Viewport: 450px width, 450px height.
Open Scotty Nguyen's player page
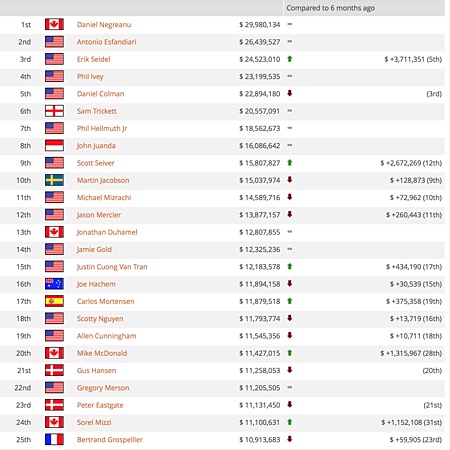click(x=100, y=319)
